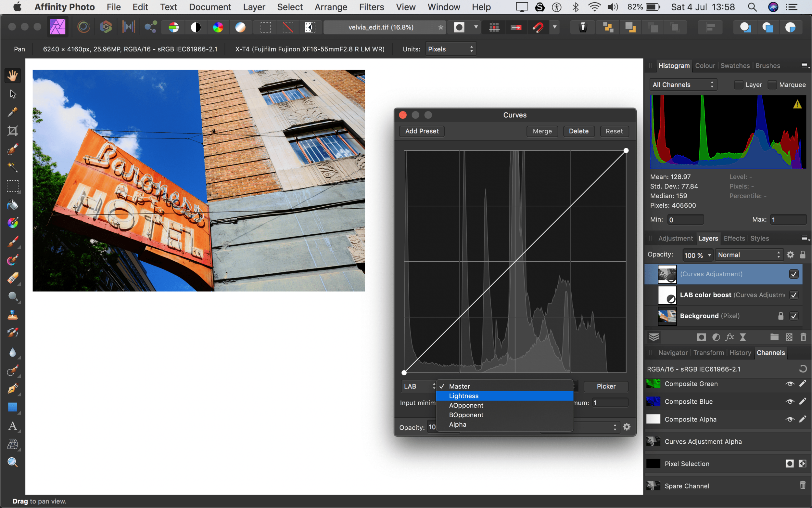Image resolution: width=812 pixels, height=508 pixels.
Task: Toggle visibility of Composite Blue channel
Action: (790, 401)
